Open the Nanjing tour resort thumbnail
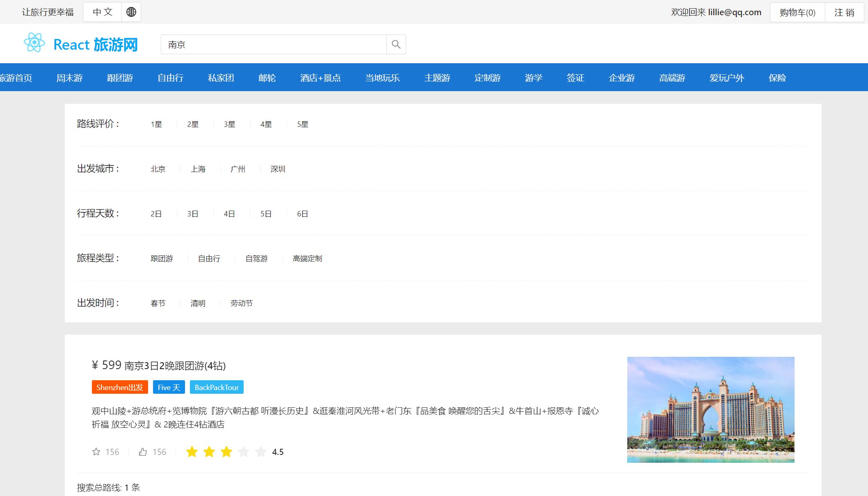868x496 pixels. tap(710, 409)
